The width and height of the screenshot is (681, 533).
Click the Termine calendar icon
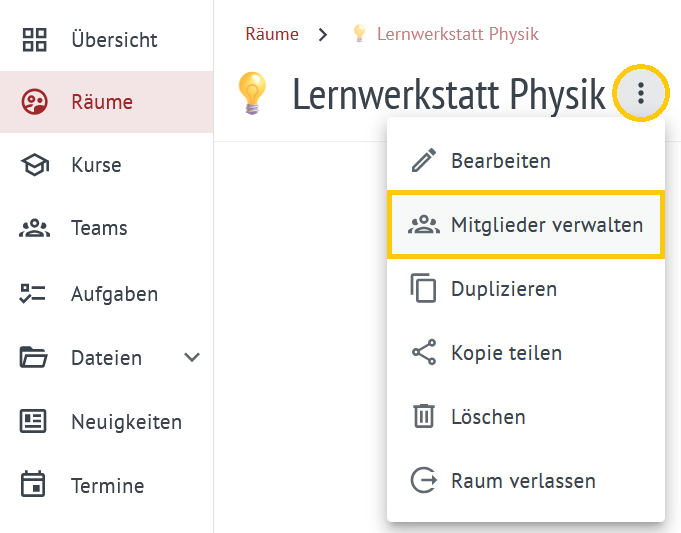[x=33, y=484]
